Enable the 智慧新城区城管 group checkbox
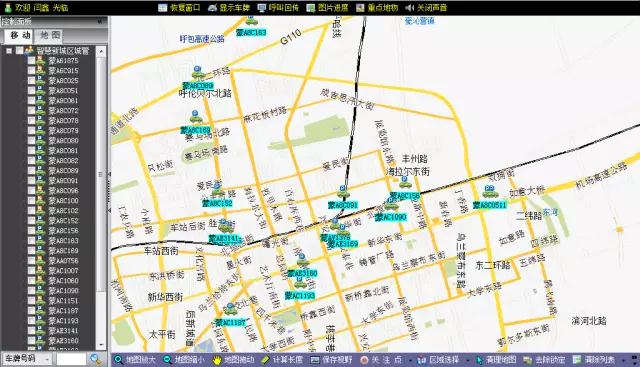Screen dimensions: 640x367 19,51
